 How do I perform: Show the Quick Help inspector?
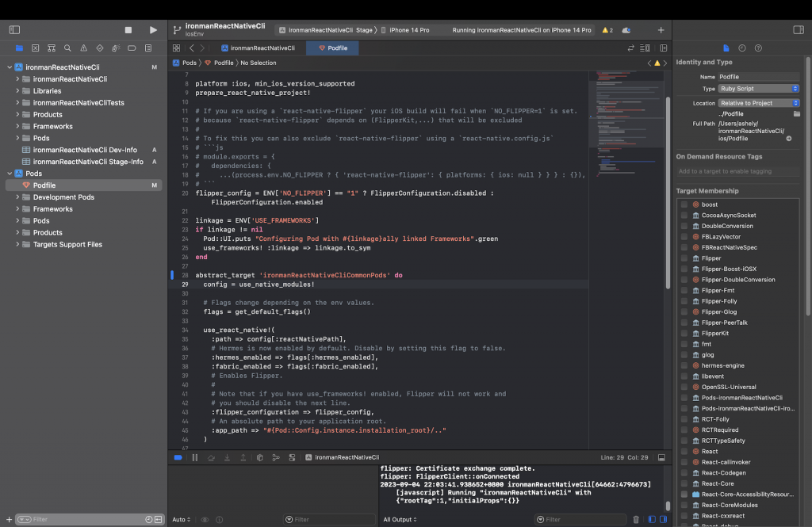[758, 48]
